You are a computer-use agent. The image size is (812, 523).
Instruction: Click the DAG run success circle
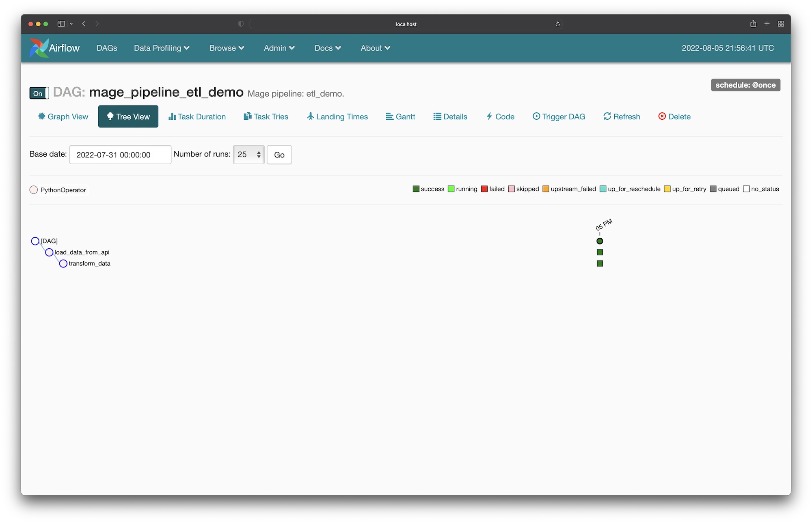point(600,241)
